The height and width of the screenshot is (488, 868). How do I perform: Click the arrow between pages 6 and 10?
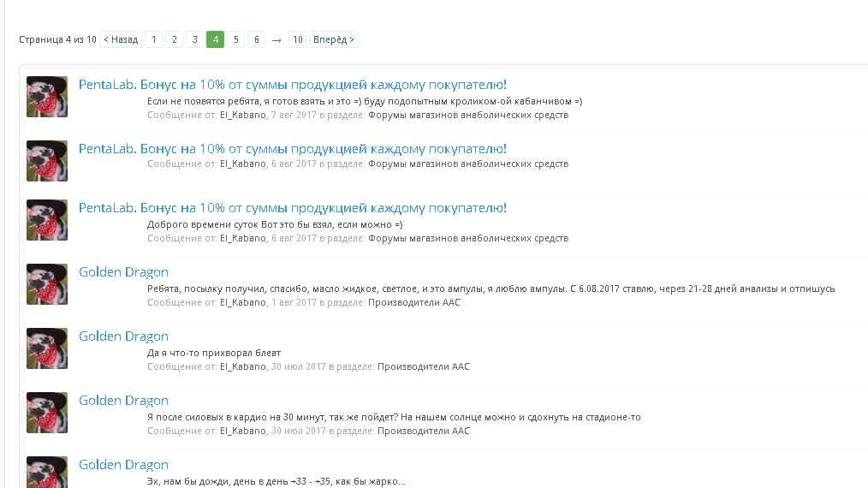point(276,39)
